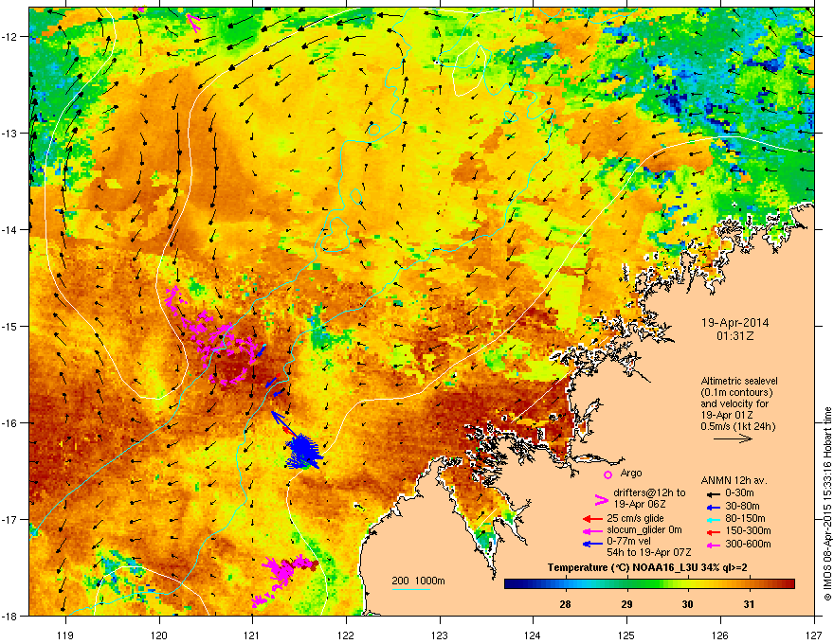
Task: Click the '0-30m' depth label
Action: coord(741,493)
